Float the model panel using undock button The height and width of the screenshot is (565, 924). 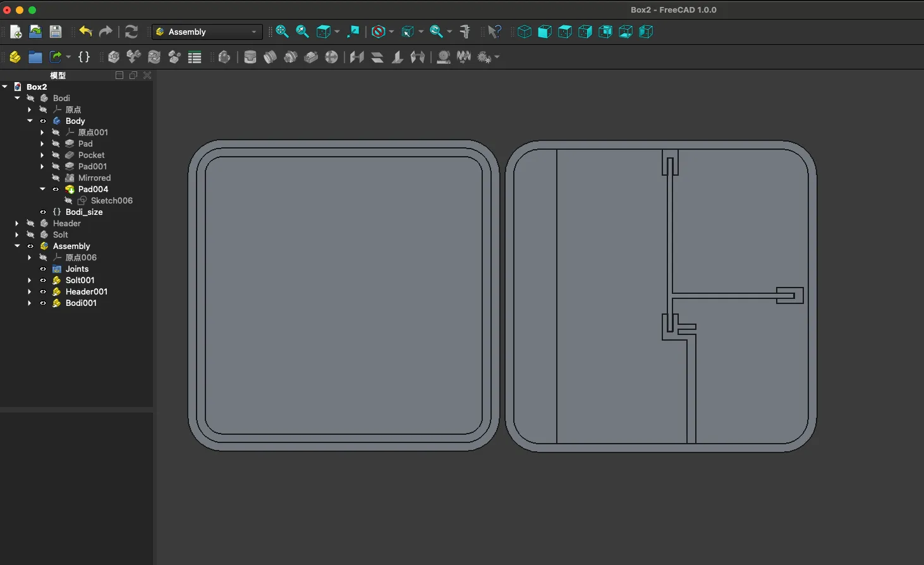(x=133, y=75)
